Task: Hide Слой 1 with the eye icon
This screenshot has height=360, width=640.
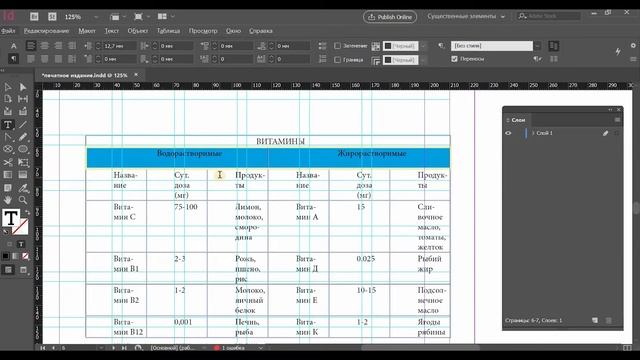Action: point(508,133)
